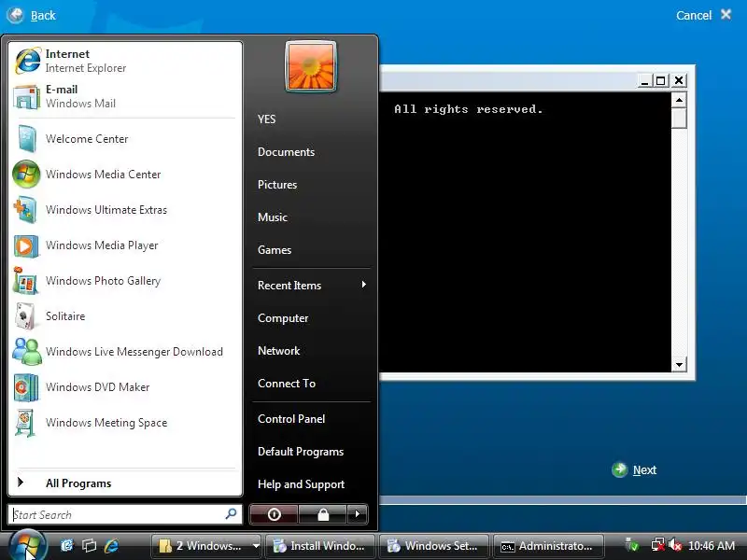Click Cancel at top right
This screenshot has width=747, height=560.
pos(694,15)
